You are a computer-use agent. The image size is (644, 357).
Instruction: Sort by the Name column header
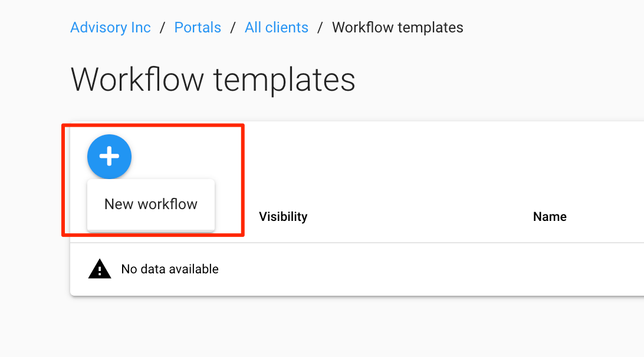550,217
